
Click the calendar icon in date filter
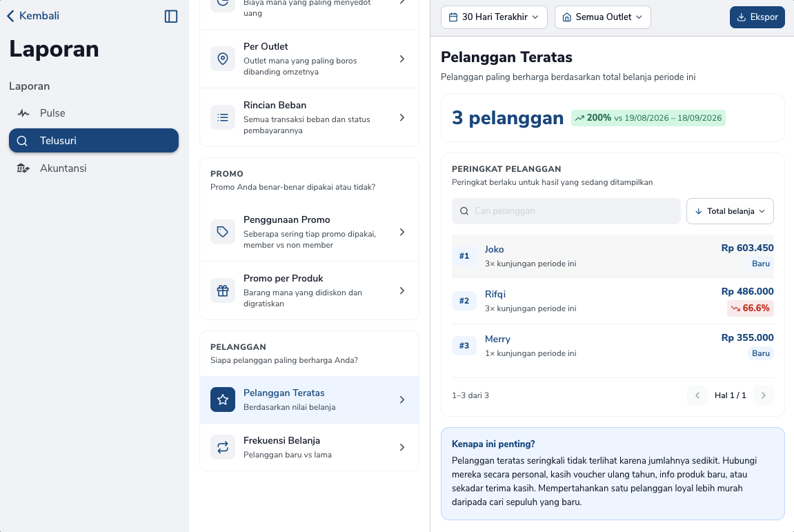point(453,17)
